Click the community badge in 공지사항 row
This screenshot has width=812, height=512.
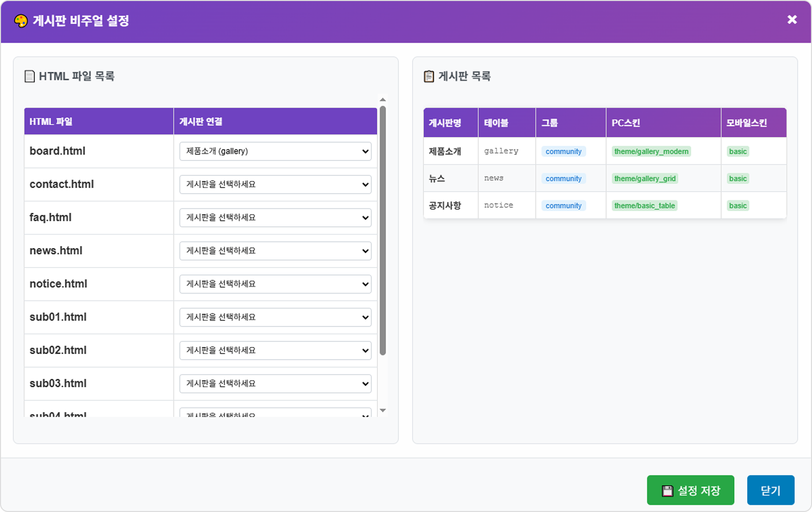(564, 206)
